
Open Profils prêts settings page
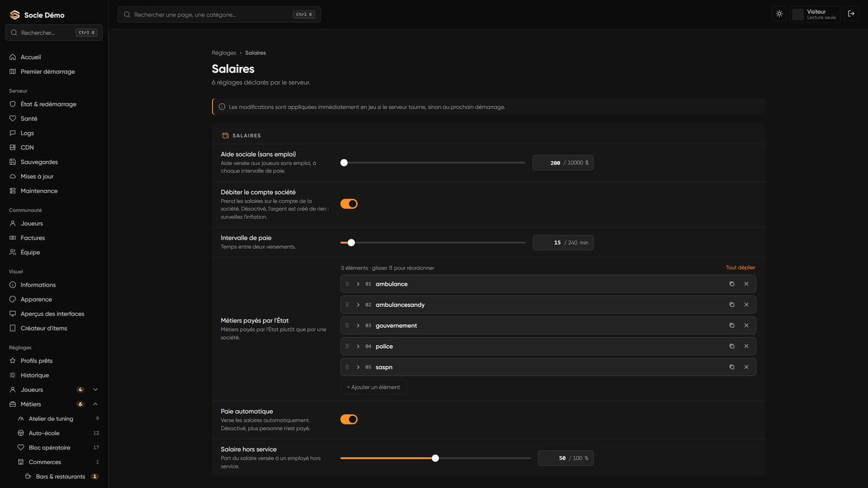(x=54, y=361)
